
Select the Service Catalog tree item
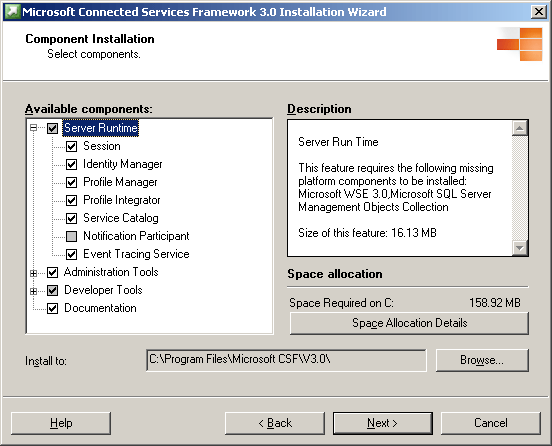[121, 218]
